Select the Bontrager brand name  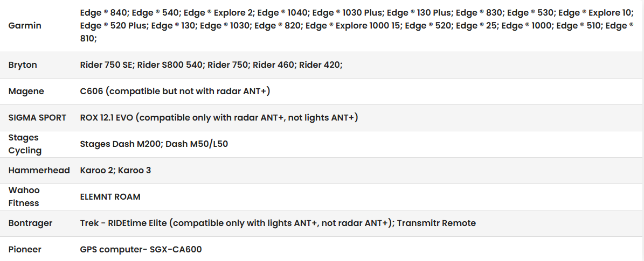point(30,223)
